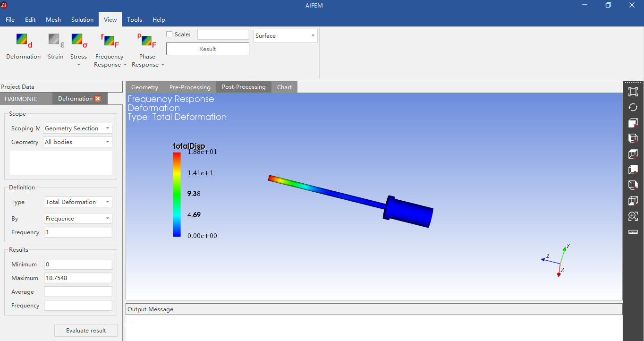Open the Geometry 'All bodies' dropdown
644x341 pixels.
[77, 142]
